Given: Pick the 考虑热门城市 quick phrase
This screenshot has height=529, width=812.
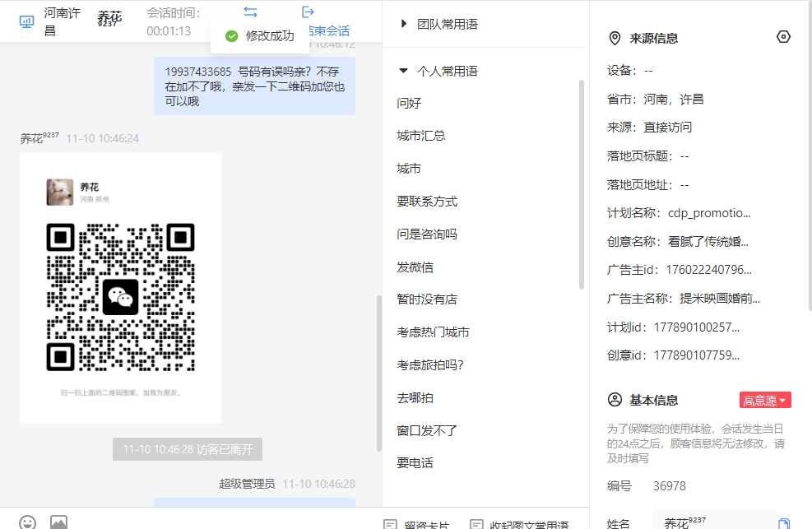Looking at the screenshot, I should coord(433,332).
